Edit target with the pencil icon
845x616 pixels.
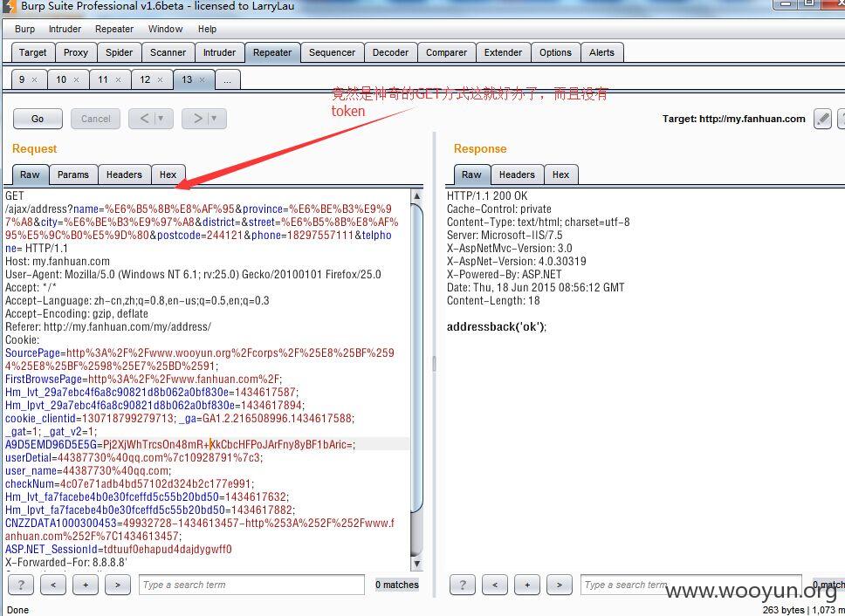point(822,119)
